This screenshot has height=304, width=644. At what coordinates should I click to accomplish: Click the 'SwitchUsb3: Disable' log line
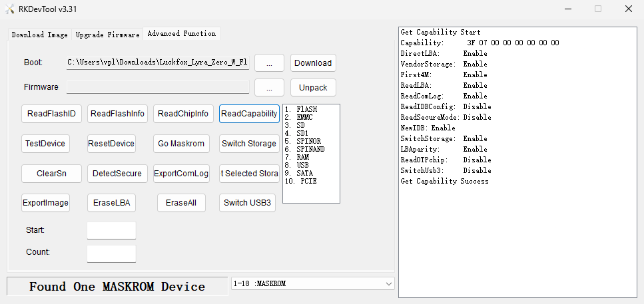pyautogui.click(x=446, y=171)
